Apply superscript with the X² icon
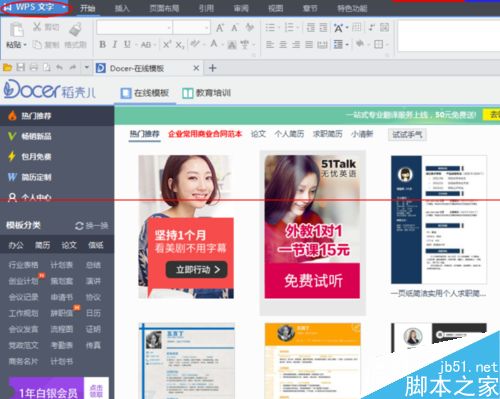 [167, 44]
